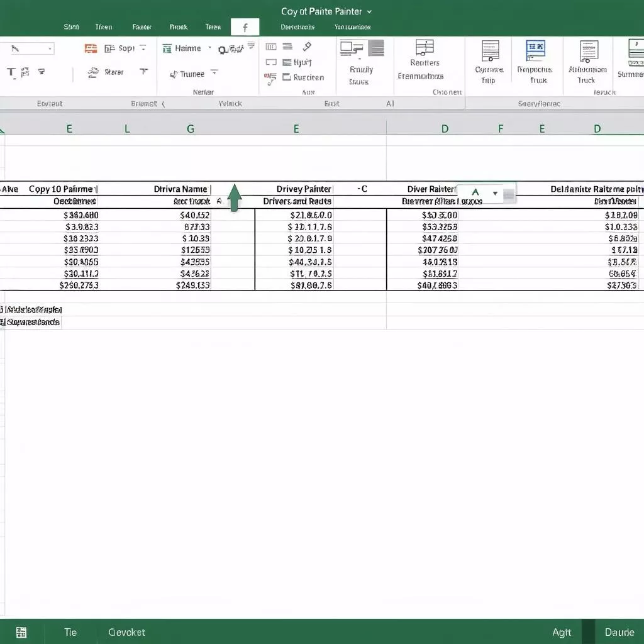Image resolution: width=644 pixels, height=644 pixels.
Task: Select the Hjuit wrap icon
Action: pyautogui.click(x=297, y=60)
